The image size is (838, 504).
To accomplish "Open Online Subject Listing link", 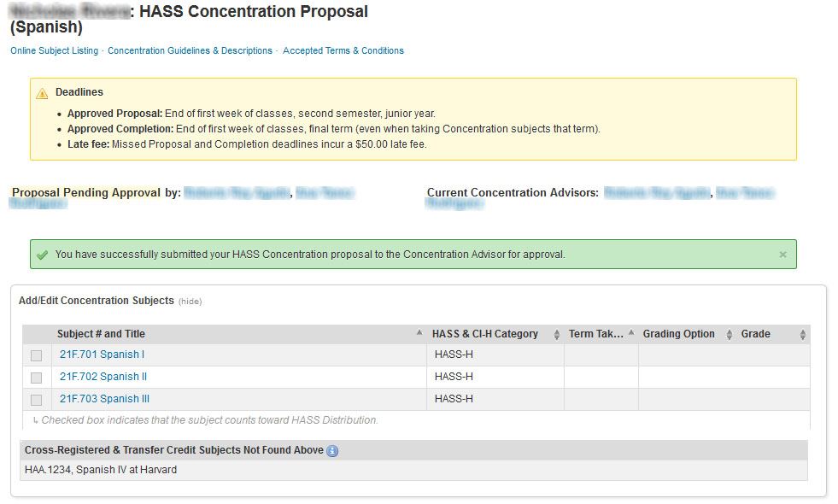I will pyautogui.click(x=54, y=51).
